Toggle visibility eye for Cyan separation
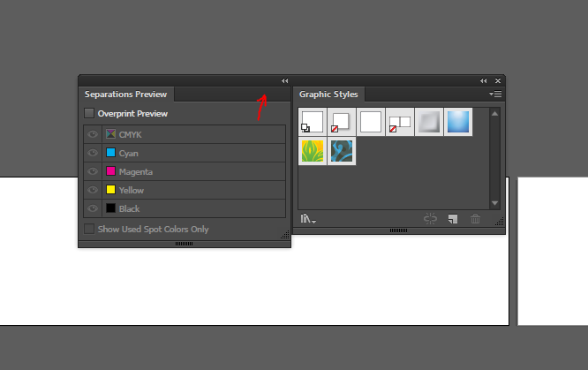Image resolution: width=588 pixels, height=370 pixels. 93,153
